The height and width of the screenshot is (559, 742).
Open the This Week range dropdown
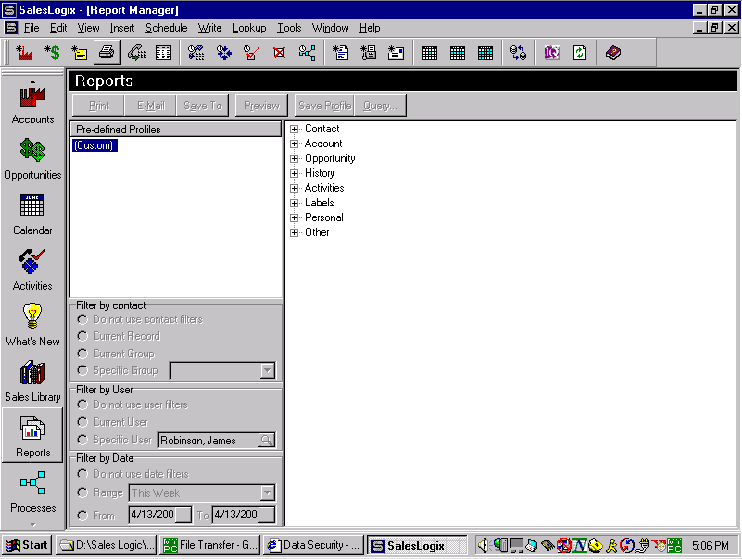coord(267,493)
